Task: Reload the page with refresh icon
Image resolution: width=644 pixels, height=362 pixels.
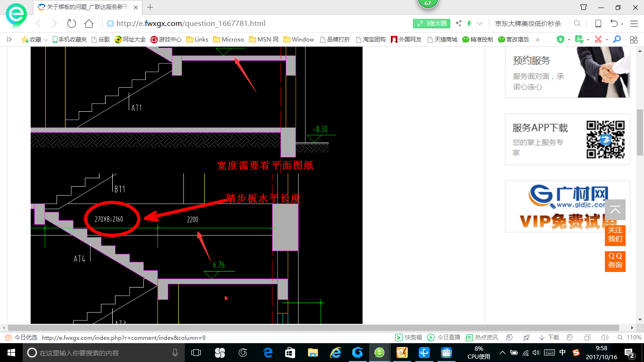Action: coord(72,24)
